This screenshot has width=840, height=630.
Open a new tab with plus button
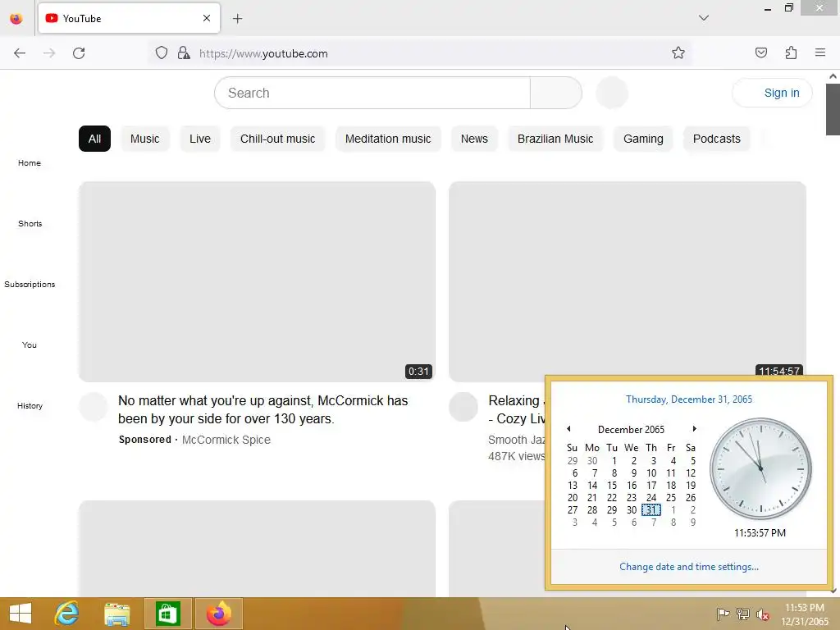click(x=237, y=19)
